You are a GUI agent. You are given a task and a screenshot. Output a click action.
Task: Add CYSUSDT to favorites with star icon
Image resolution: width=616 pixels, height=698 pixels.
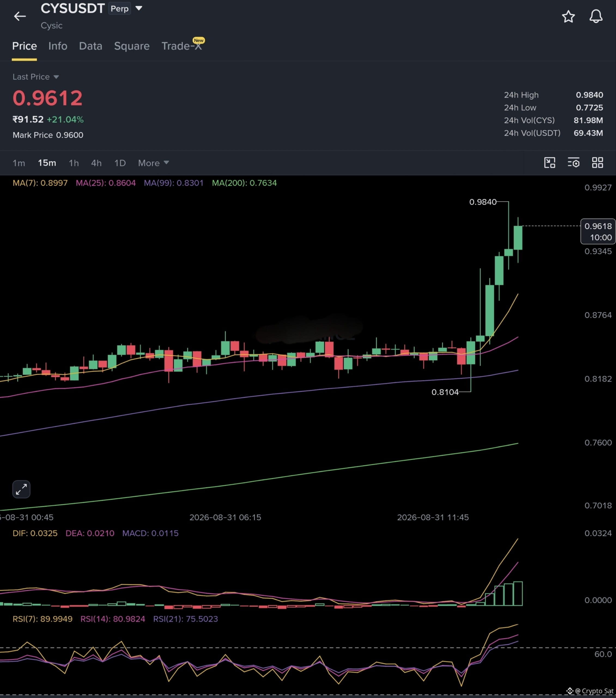pos(568,16)
